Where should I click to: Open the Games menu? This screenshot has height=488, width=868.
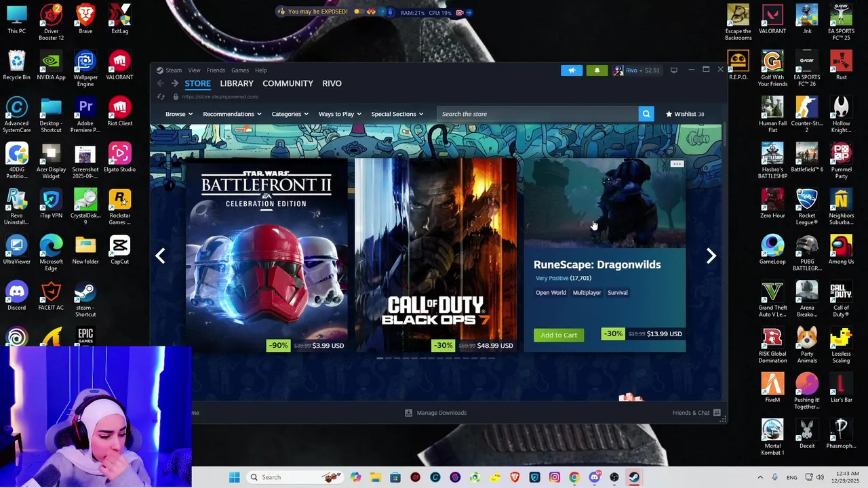(x=240, y=70)
